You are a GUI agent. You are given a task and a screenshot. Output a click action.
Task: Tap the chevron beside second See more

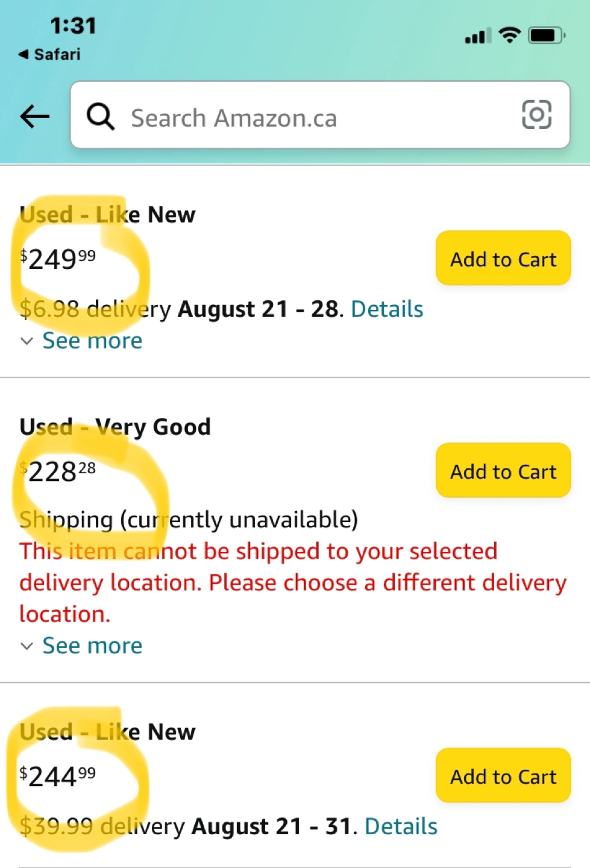click(x=27, y=646)
